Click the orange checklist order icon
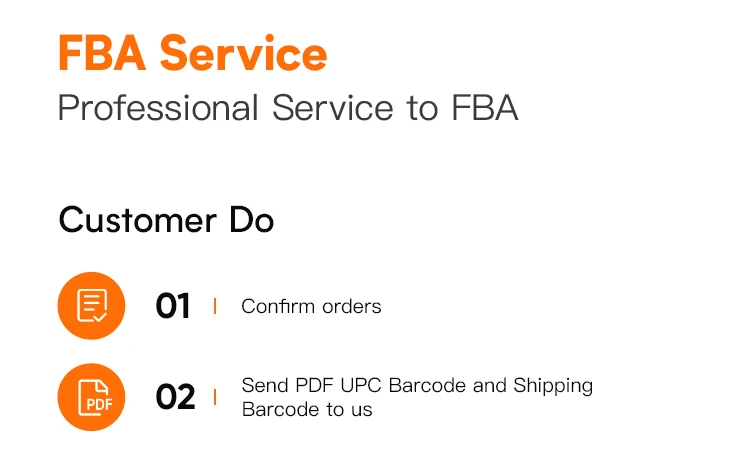 [x=91, y=305]
